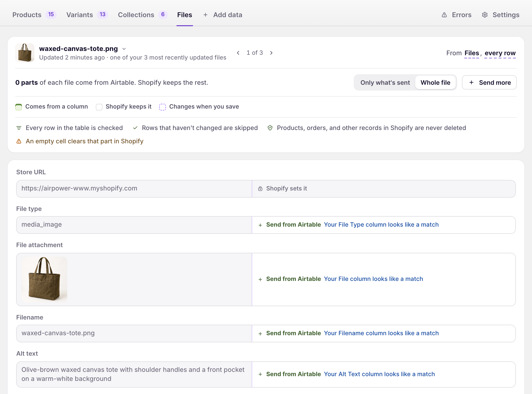Click the checkmark icon beside unchanged rows skipped
Screen dimensions: 532x394
tap(135, 128)
